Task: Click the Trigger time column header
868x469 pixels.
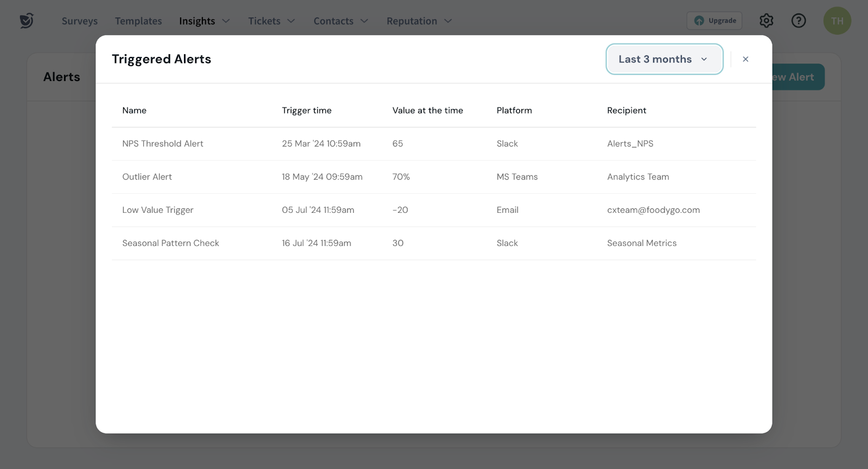Action: pos(307,111)
